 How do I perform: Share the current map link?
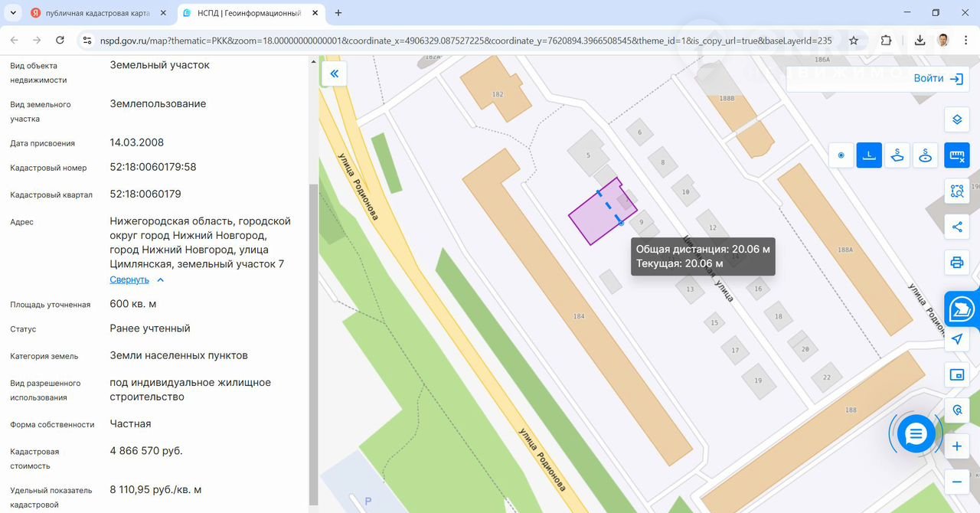tap(956, 227)
